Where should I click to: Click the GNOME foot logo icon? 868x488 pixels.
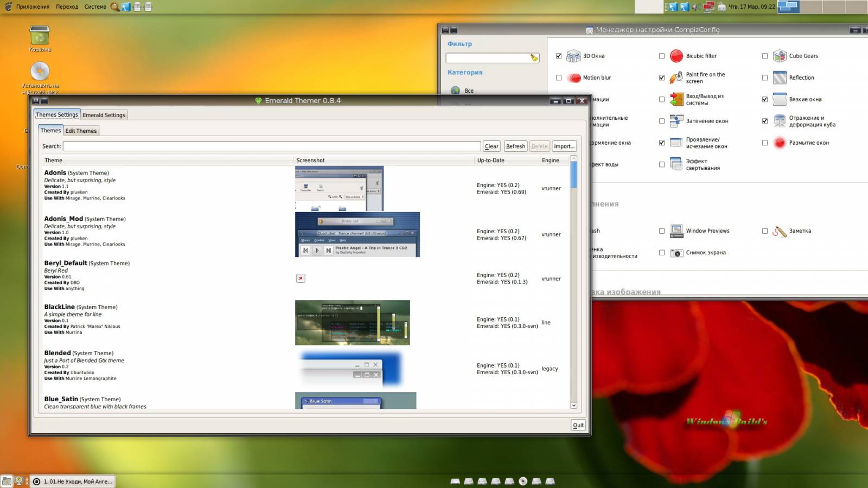8,7
